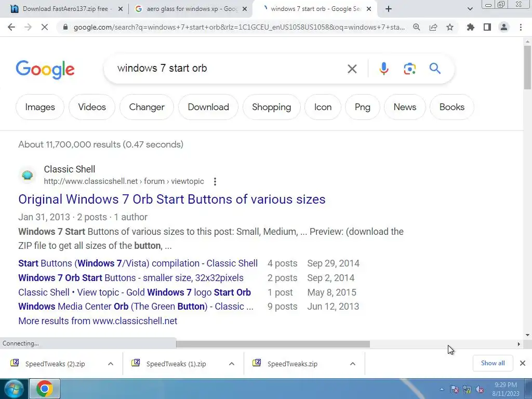This screenshot has width=532, height=399.
Task: Open the network tray icon
Action: (467, 390)
